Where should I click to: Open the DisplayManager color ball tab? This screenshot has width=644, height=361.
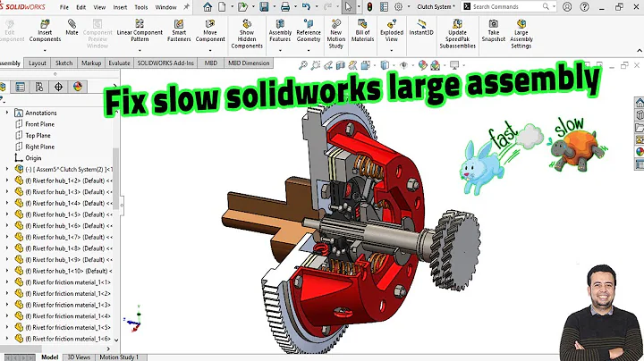(x=78, y=87)
